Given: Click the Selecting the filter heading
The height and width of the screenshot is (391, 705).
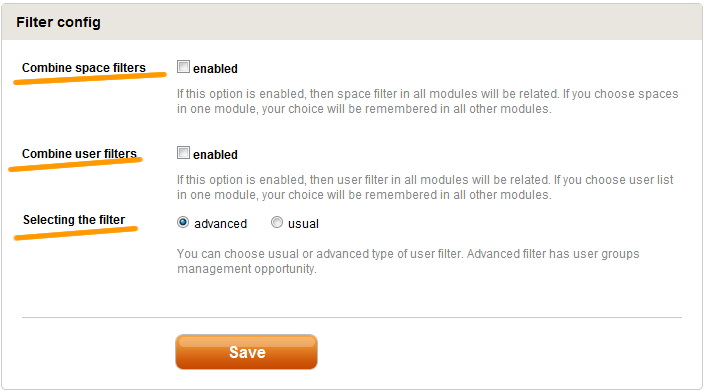Looking at the screenshot, I should [x=74, y=220].
